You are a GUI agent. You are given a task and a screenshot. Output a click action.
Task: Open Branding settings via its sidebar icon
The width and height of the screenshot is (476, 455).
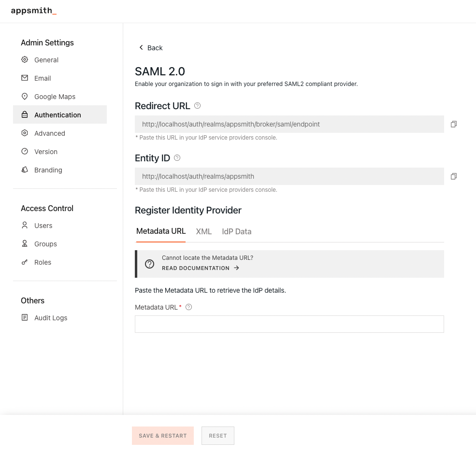25,170
